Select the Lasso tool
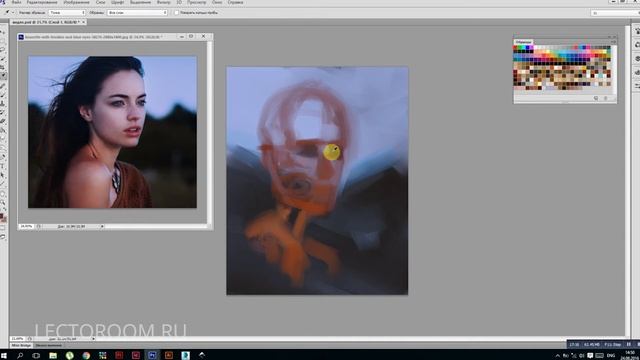 point(3,50)
